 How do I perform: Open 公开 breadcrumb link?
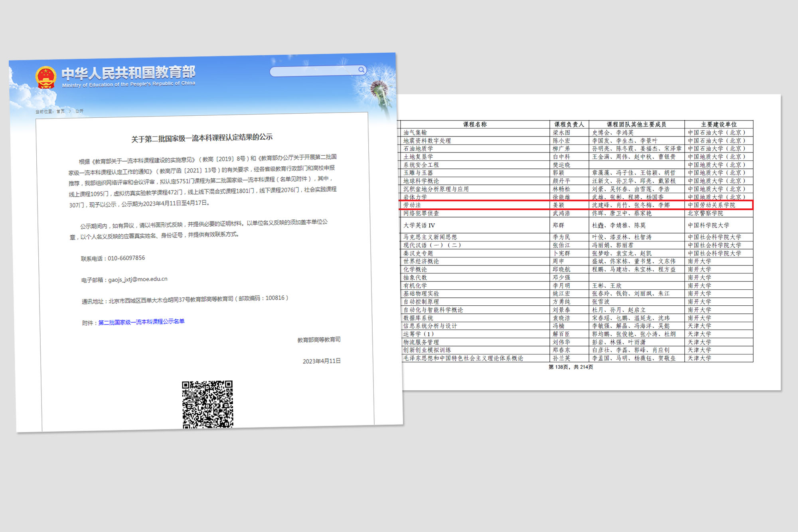[x=79, y=111]
